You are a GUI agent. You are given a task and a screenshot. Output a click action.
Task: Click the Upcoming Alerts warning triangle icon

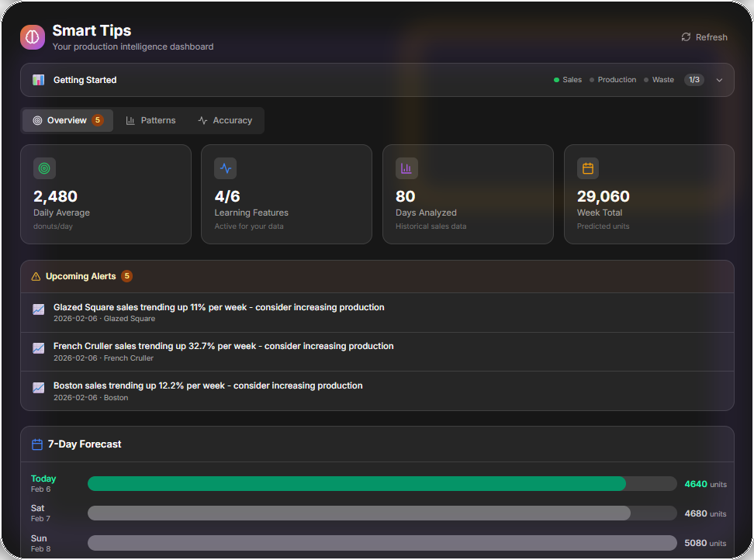click(x=36, y=276)
